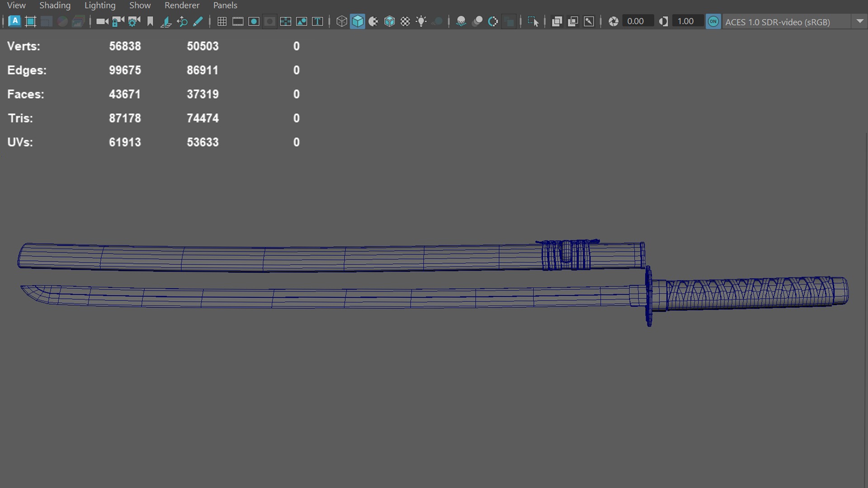Enable the Film Gate overlay
The width and height of the screenshot is (868, 488).
tap(238, 21)
